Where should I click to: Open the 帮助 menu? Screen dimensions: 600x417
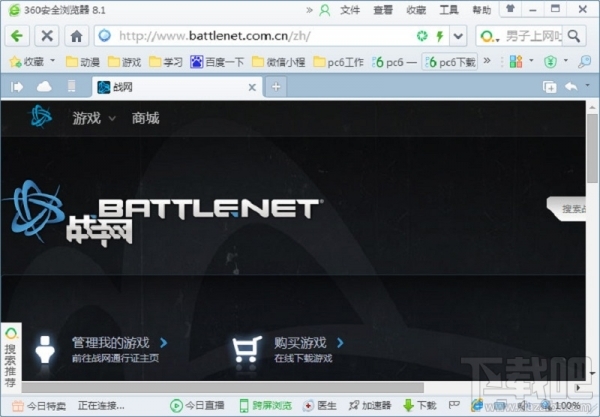pyautogui.click(x=481, y=10)
